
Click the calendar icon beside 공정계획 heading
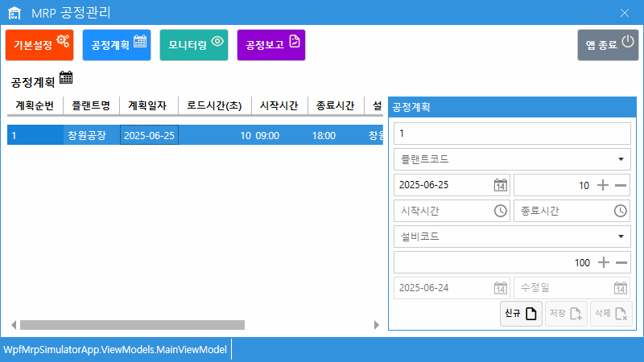(66, 77)
